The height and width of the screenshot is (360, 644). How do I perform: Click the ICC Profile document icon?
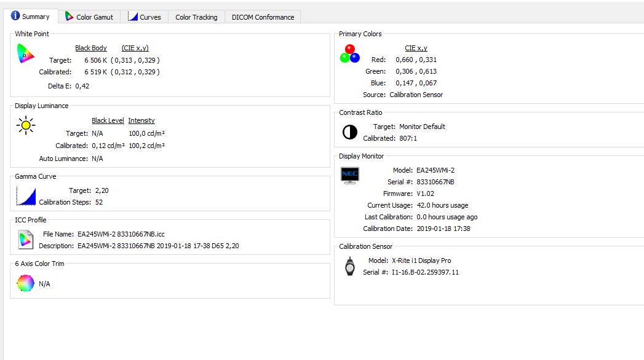(x=25, y=239)
